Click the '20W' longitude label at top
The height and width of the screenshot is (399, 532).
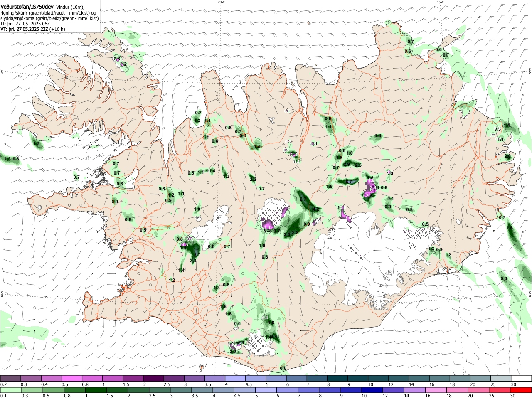point(221,2)
